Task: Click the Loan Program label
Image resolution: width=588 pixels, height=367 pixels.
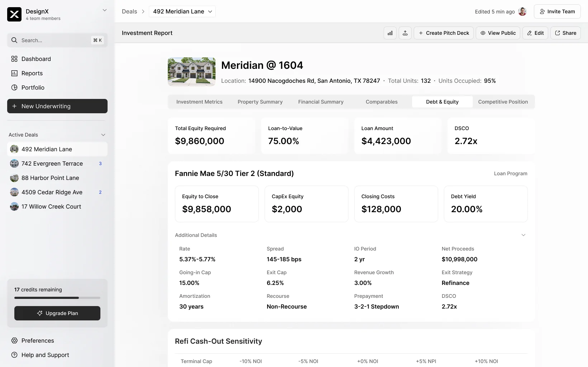Action: 511,173
